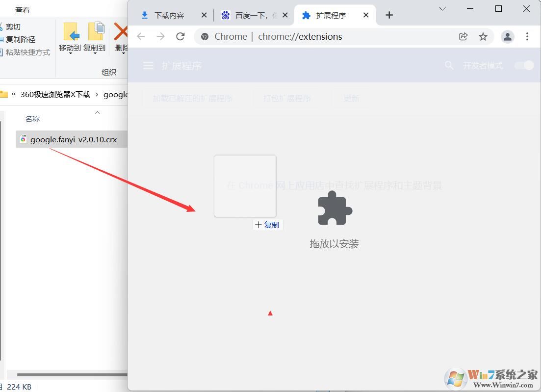Bookmark the page with the star icon
Screen dimensions: 541x392
coord(483,36)
